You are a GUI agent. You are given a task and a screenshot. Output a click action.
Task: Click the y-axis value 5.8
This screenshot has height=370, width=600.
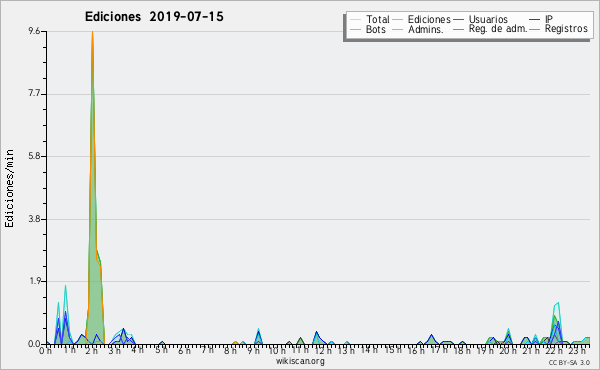[x=34, y=156]
